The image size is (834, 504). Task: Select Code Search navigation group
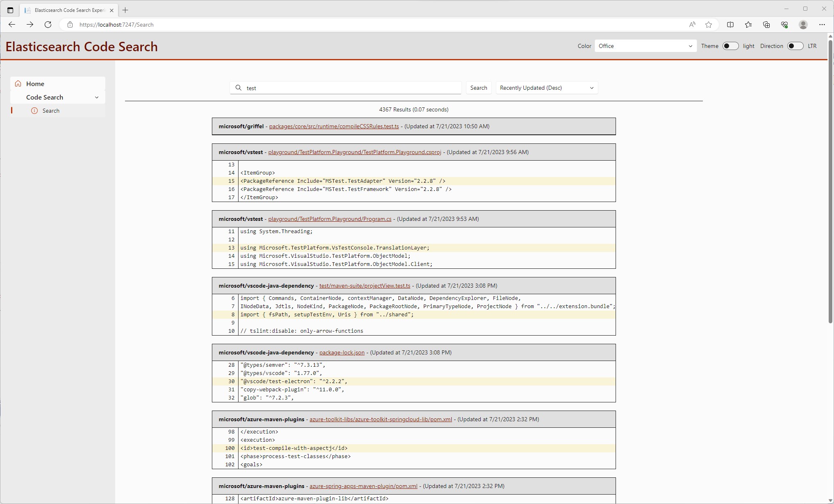[58, 97]
